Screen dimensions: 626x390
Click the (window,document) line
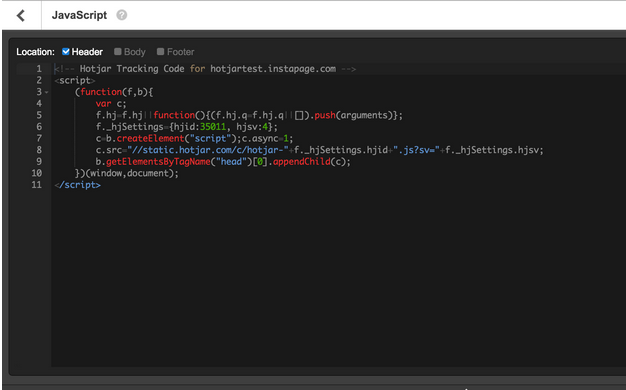127,173
